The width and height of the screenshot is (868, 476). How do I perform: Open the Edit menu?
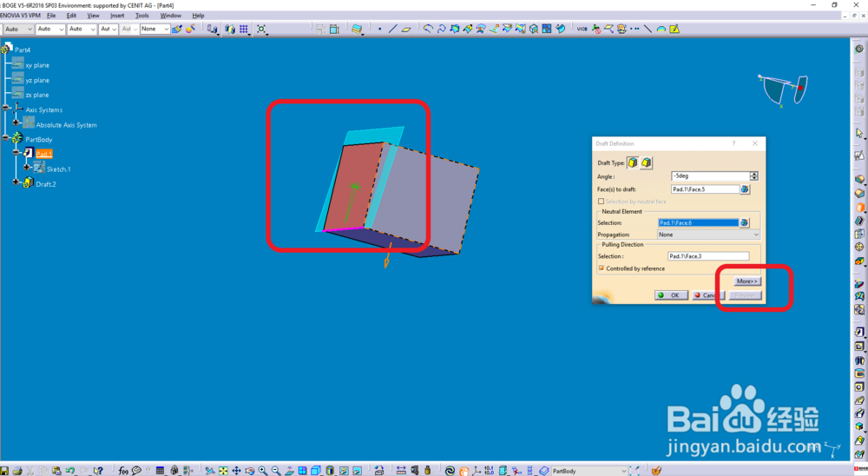71,16
